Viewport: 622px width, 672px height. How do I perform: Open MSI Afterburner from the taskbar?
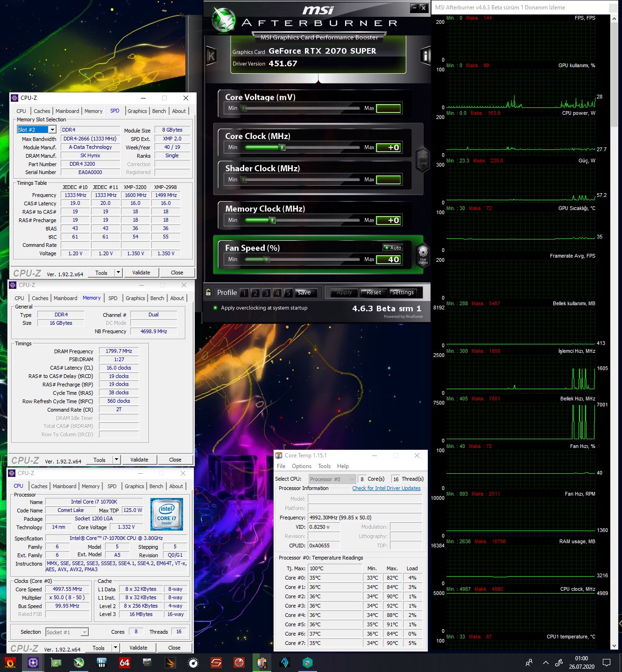[79, 662]
